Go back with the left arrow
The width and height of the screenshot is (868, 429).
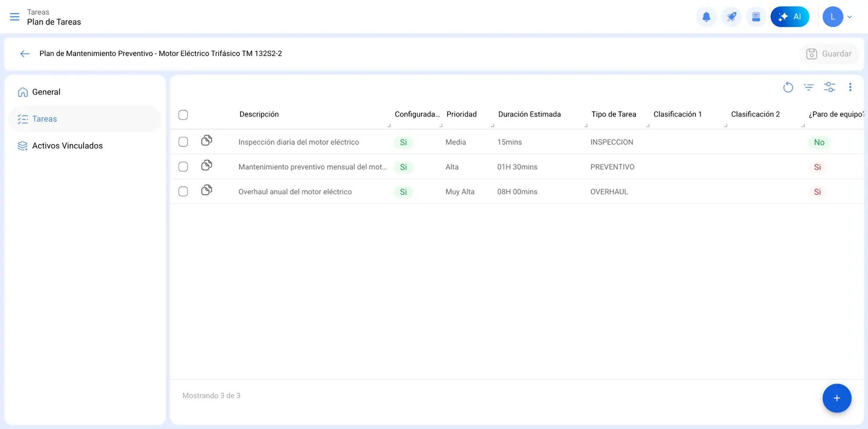(25, 54)
